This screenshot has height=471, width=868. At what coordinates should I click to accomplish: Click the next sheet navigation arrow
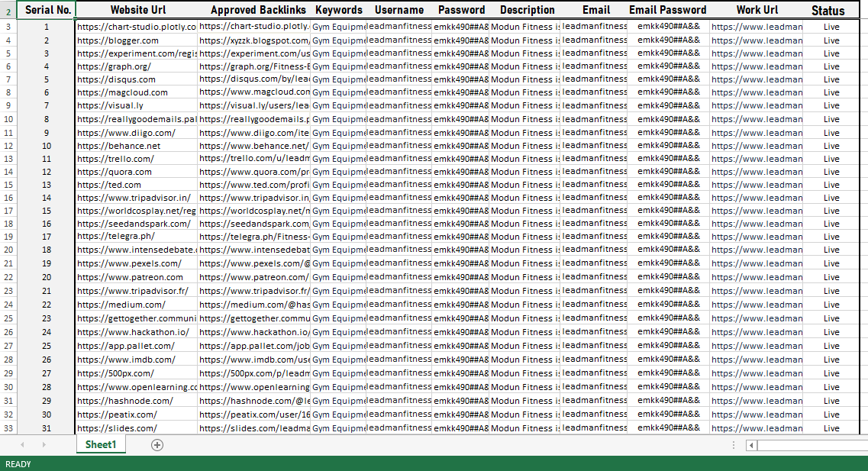[x=44, y=445]
